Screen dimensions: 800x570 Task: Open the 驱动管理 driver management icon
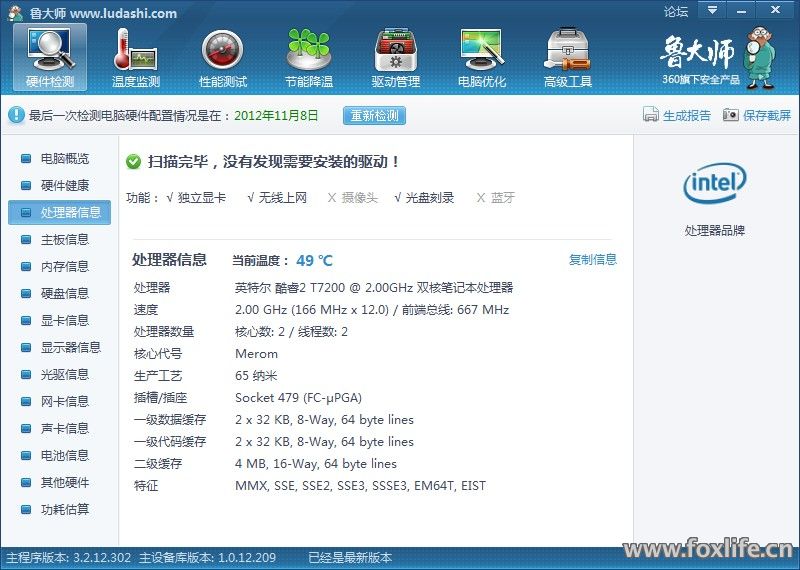point(395,57)
